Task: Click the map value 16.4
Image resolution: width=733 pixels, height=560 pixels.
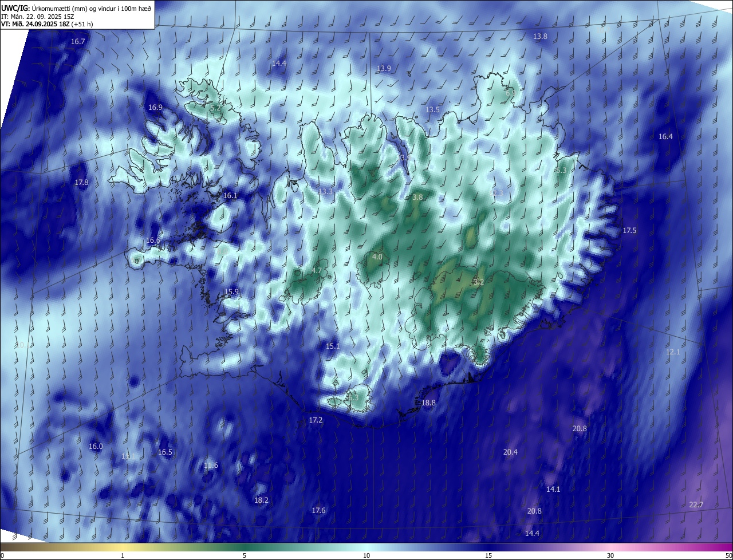Action: point(665,136)
